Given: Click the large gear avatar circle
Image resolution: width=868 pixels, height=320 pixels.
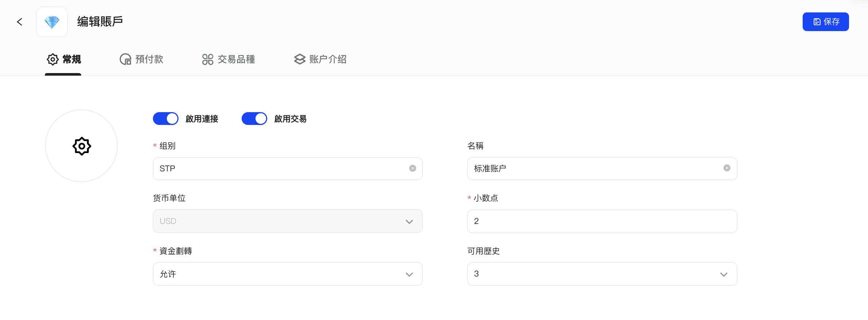Looking at the screenshot, I should coord(81,146).
